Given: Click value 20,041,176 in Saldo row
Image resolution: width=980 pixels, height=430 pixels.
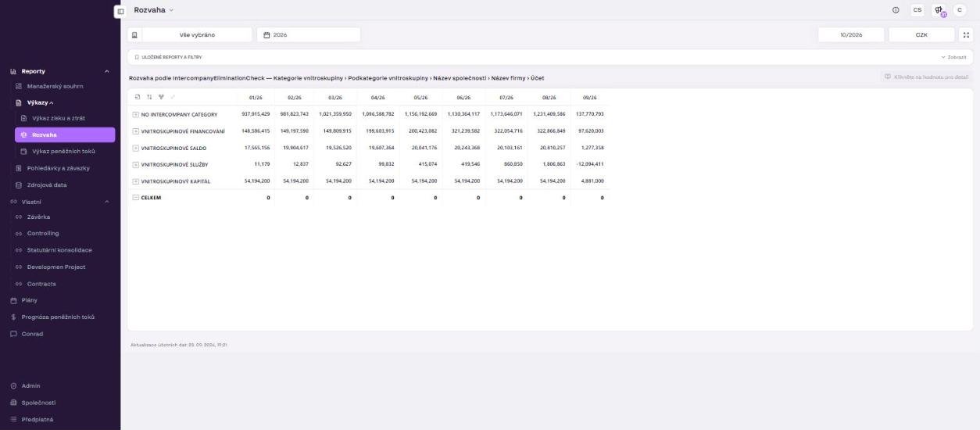Looking at the screenshot, I should click(424, 148).
